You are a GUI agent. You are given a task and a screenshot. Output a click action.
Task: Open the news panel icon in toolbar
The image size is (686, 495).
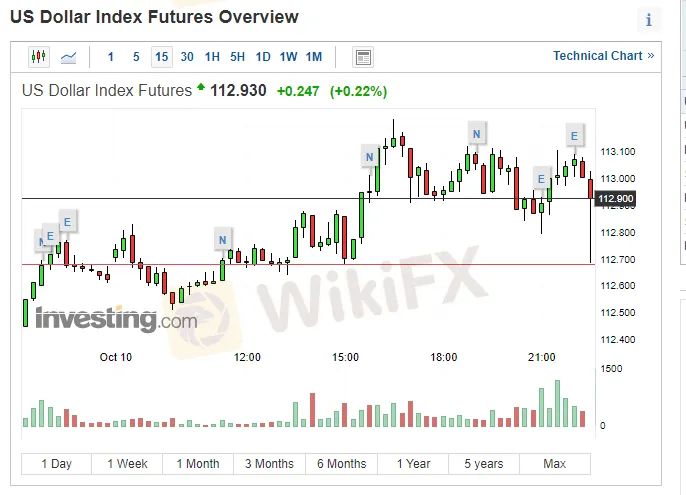click(363, 57)
